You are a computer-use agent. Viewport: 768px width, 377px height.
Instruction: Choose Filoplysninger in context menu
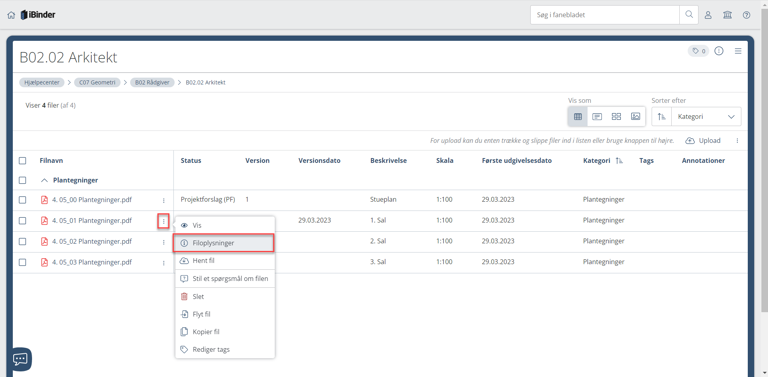223,243
